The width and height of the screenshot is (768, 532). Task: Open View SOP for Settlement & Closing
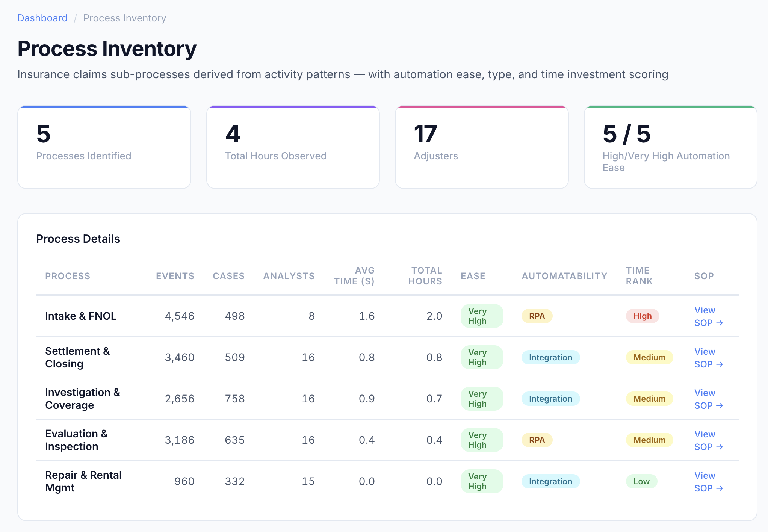[708, 357]
